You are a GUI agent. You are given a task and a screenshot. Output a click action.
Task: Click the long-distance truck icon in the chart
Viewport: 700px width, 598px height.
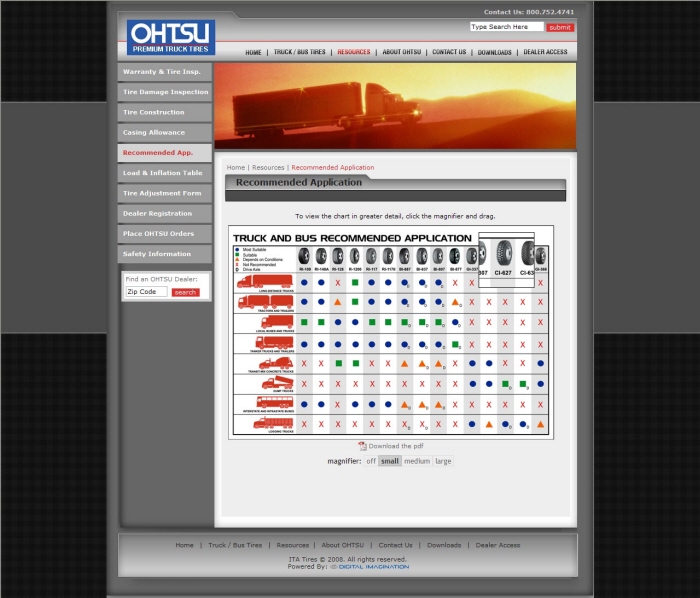[264, 282]
